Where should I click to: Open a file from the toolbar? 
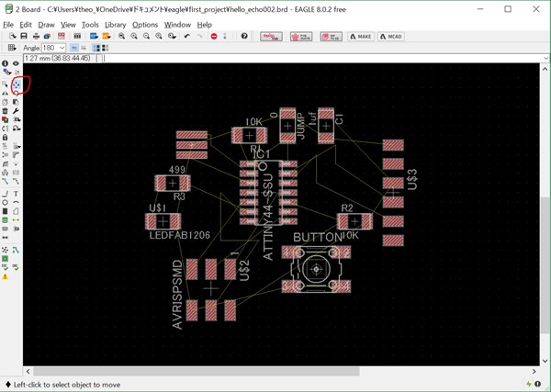[13, 36]
